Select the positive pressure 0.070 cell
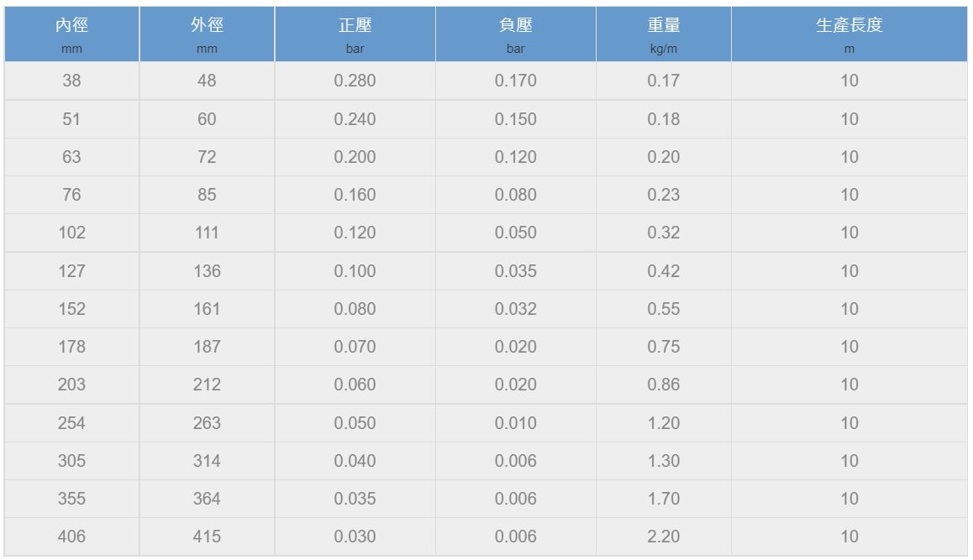 355,347
